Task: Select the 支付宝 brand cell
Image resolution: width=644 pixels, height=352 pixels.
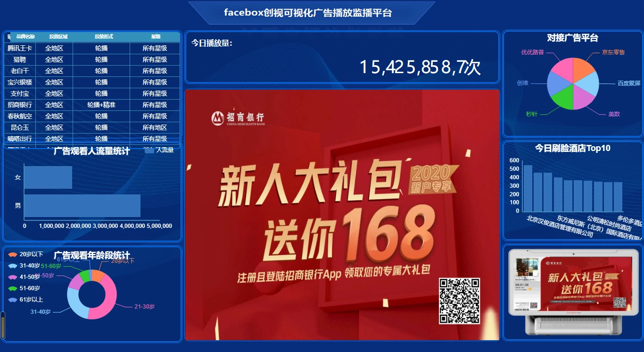Action: click(x=20, y=93)
